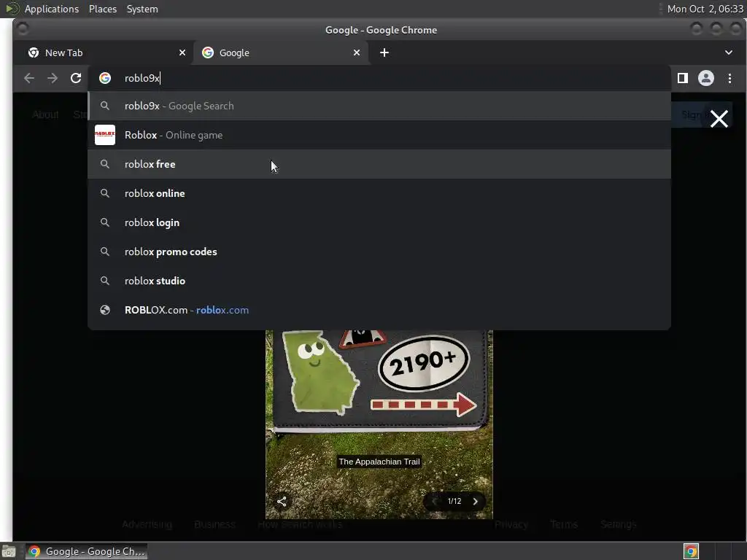Screen dimensions: 747x560
Task: Close the New Tab tab
Action: (182, 52)
